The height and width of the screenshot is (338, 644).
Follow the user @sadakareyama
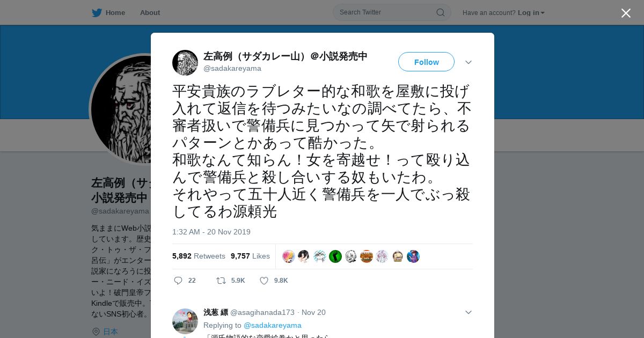tap(426, 62)
